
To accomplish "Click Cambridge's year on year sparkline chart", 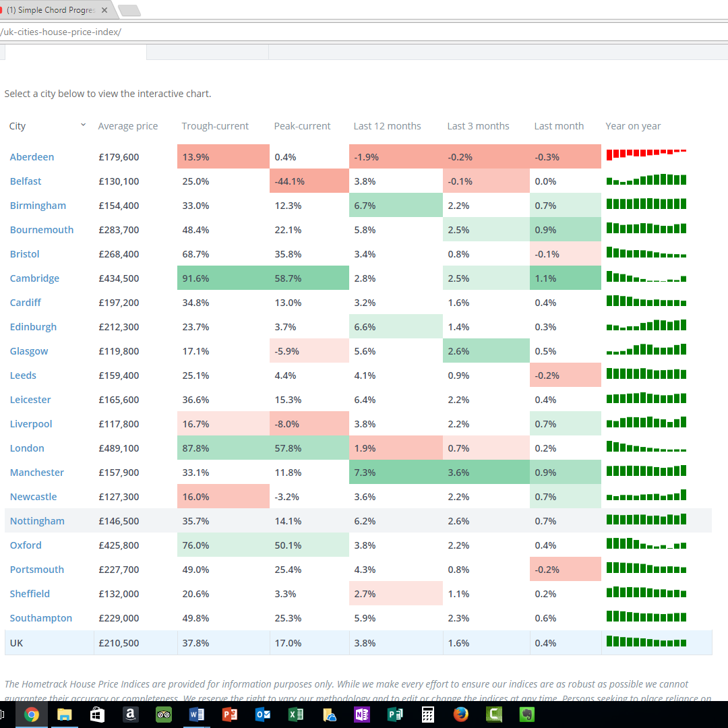I will [x=646, y=278].
